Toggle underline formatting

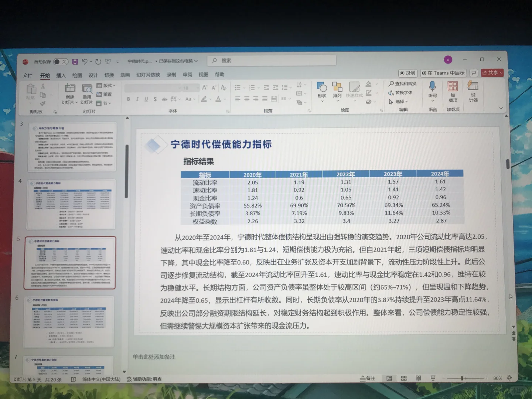[x=146, y=99]
